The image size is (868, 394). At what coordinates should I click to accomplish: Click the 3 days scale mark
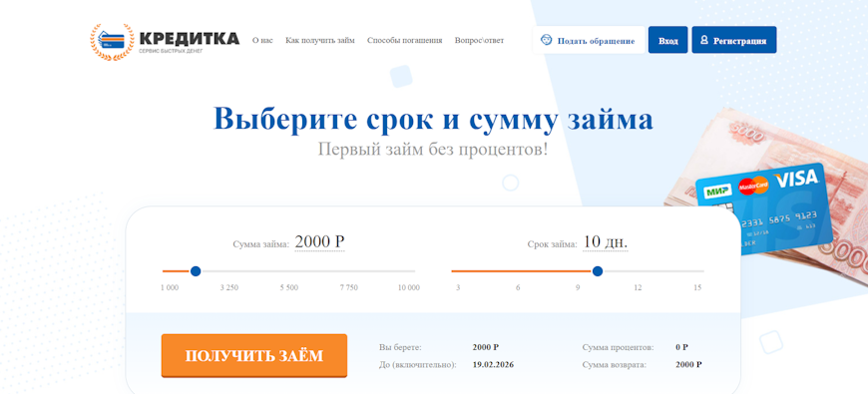pyautogui.click(x=458, y=287)
